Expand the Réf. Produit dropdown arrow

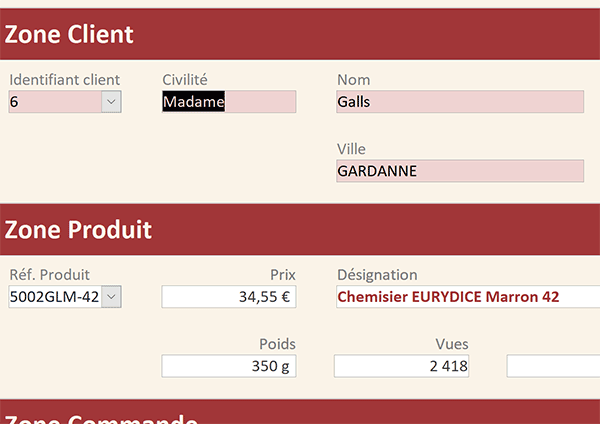coord(111,297)
